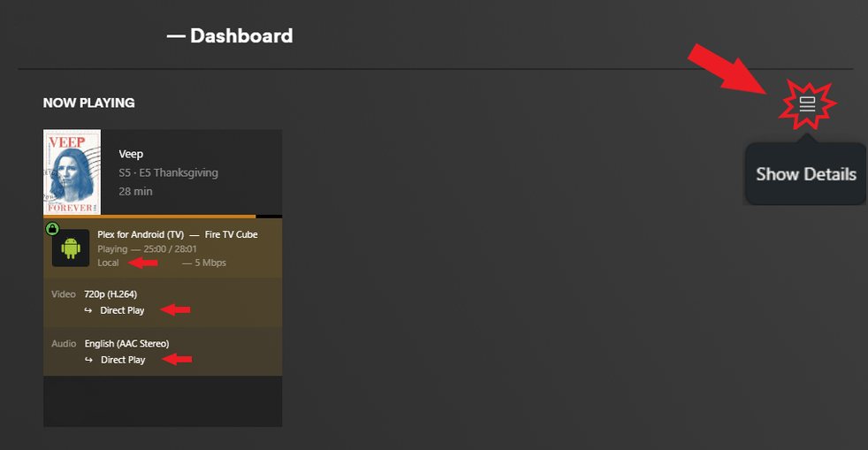Open the Veep poster thumbnail

click(x=72, y=172)
